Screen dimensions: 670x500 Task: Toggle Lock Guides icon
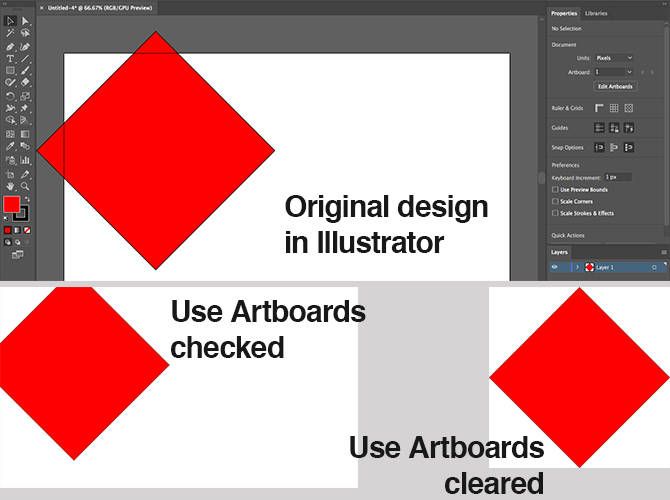tap(614, 127)
